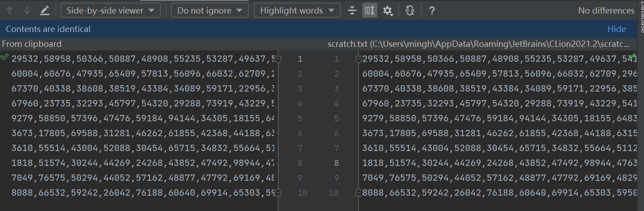Open the Highlight words dropdown
Screen dimensions: 644x211
coord(297,10)
